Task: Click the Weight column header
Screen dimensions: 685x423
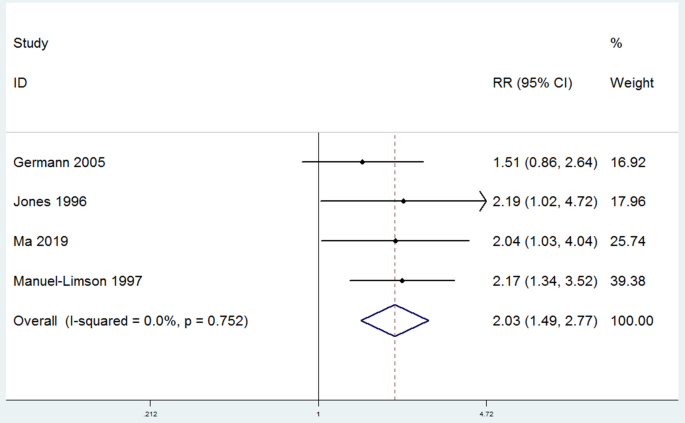Action: pyautogui.click(x=632, y=83)
